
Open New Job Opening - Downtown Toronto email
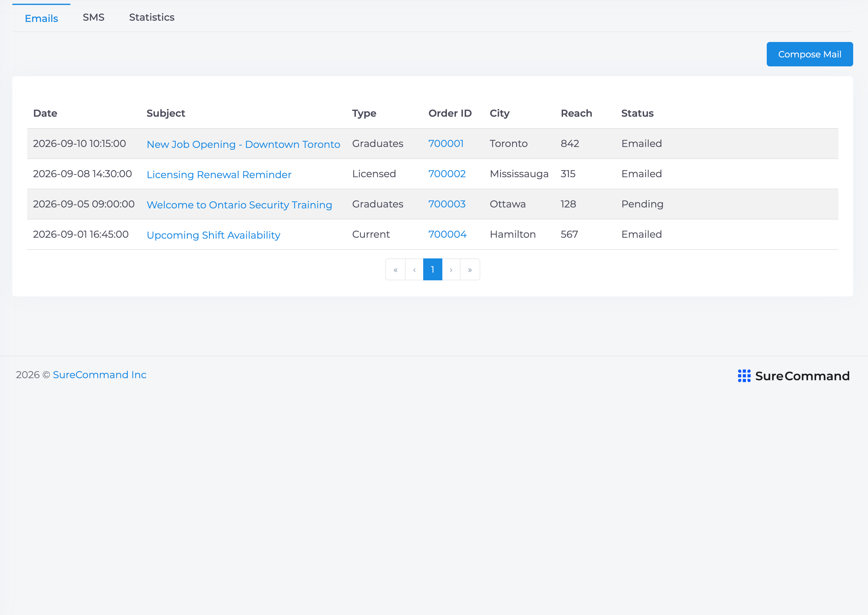244,144
